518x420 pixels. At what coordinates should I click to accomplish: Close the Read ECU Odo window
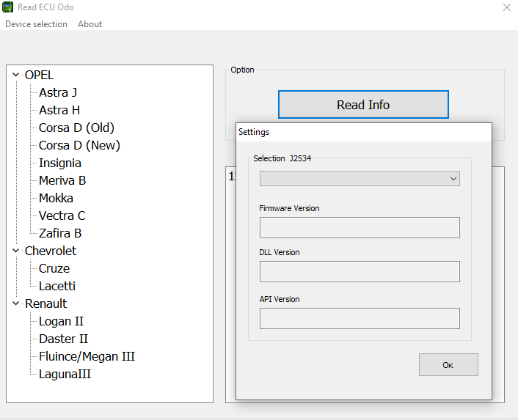tap(507, 7)
